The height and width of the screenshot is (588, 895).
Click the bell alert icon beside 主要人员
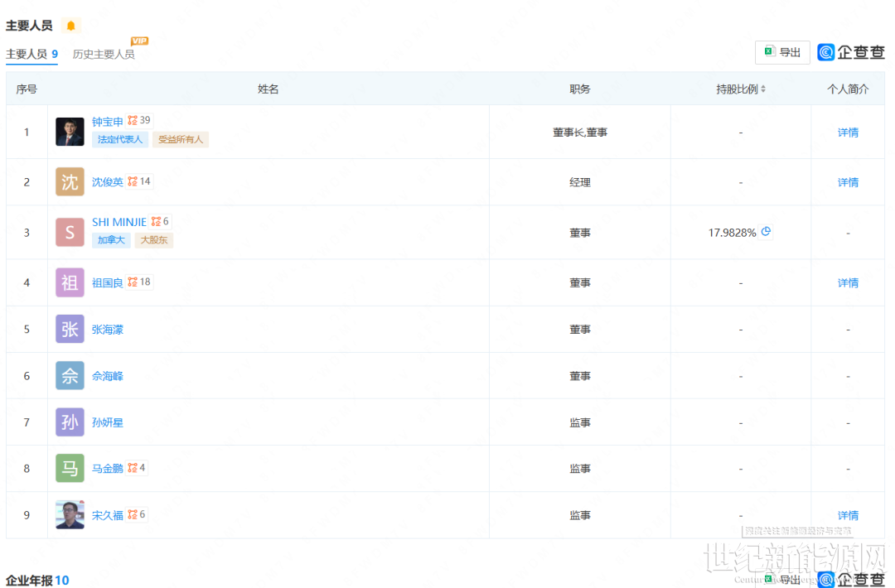(70, 26)
